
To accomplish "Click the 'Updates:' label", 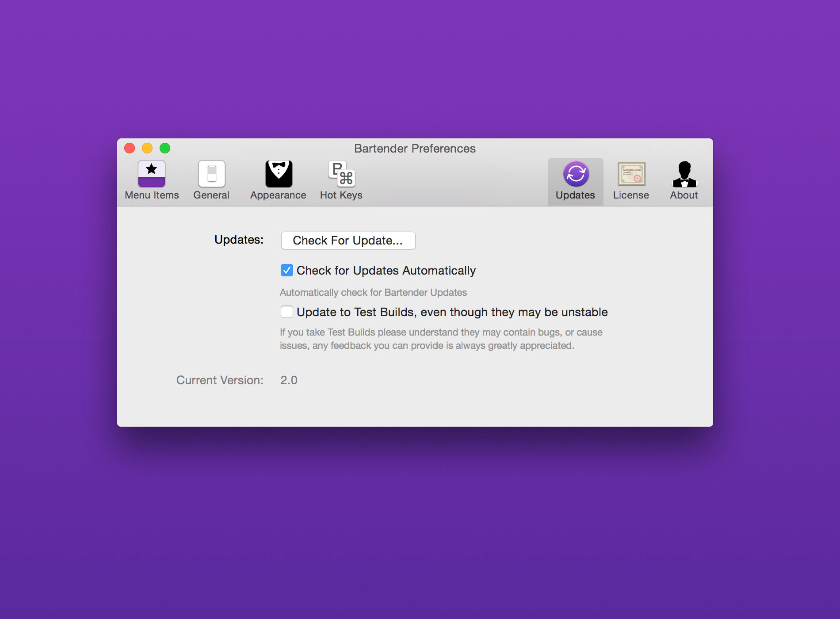I will click(x=239, y=240).
